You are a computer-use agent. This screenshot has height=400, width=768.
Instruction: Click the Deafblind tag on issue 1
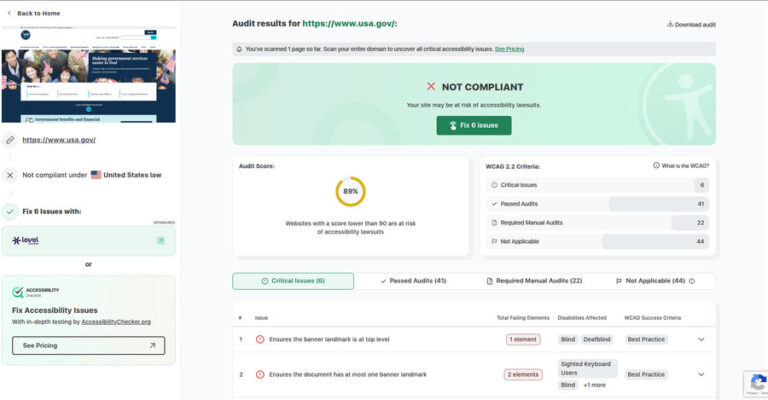coord(597,339)
